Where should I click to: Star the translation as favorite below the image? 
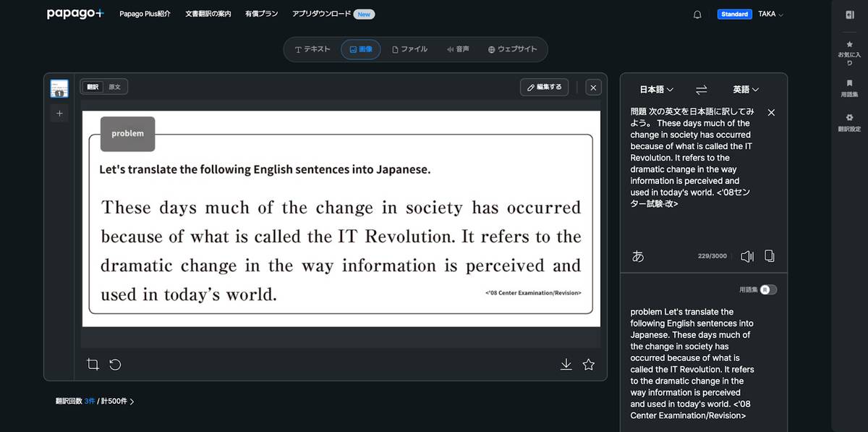pos(589,365)
